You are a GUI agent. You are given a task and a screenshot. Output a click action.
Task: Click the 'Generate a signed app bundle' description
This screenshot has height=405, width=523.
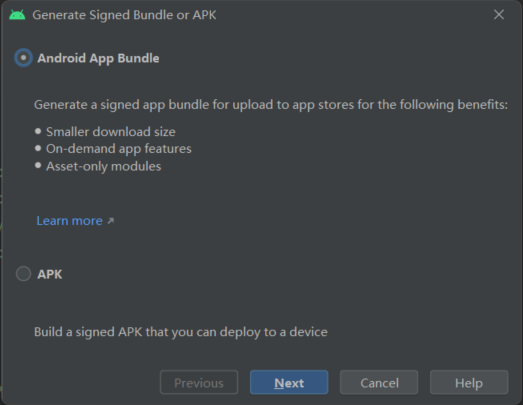[271, 105]
